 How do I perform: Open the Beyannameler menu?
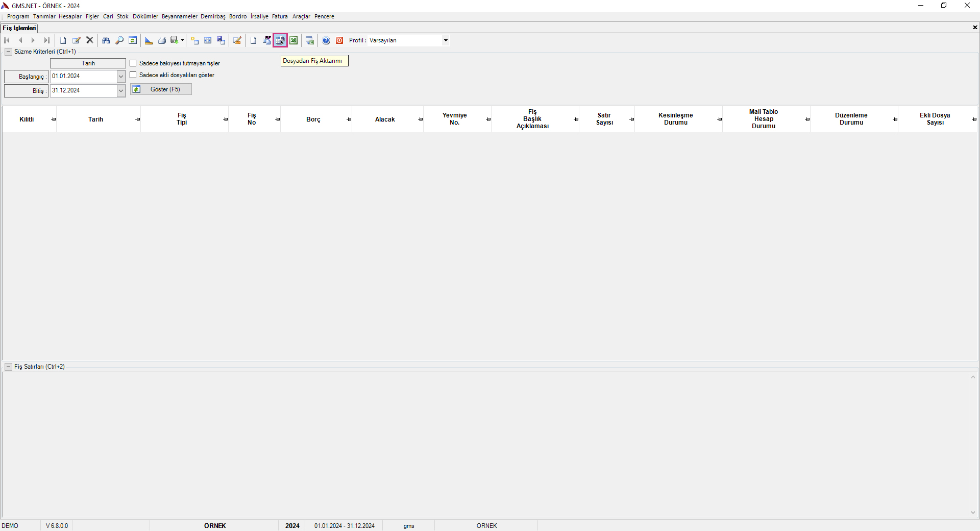180,16
